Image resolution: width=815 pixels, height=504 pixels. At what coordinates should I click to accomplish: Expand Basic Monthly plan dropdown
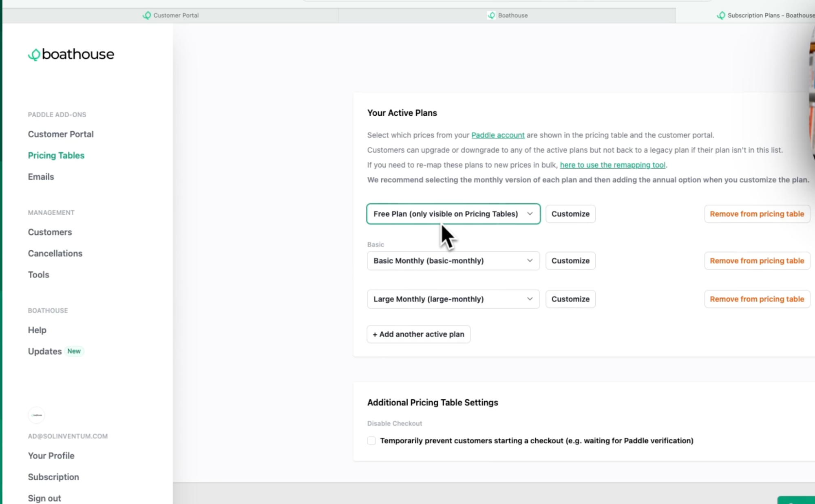[530, 260]
